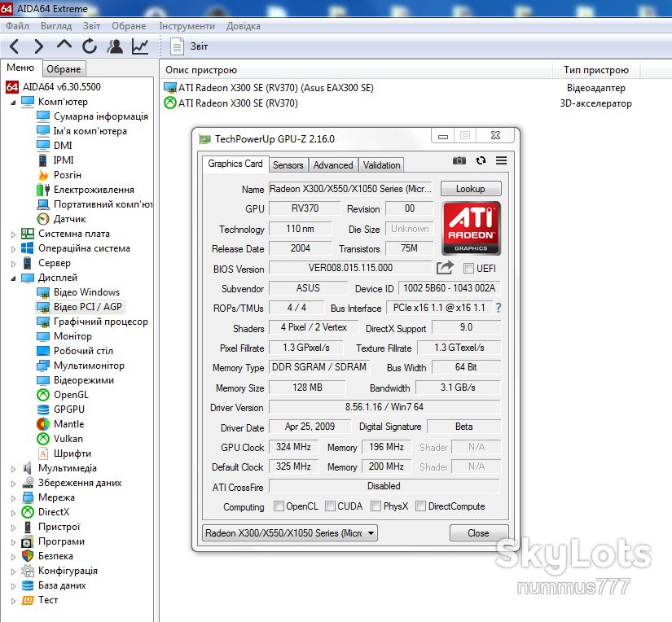Screen dimensions: 672x622
Task: Click the Refresh toolbar icon
Action: click(90, 46)
